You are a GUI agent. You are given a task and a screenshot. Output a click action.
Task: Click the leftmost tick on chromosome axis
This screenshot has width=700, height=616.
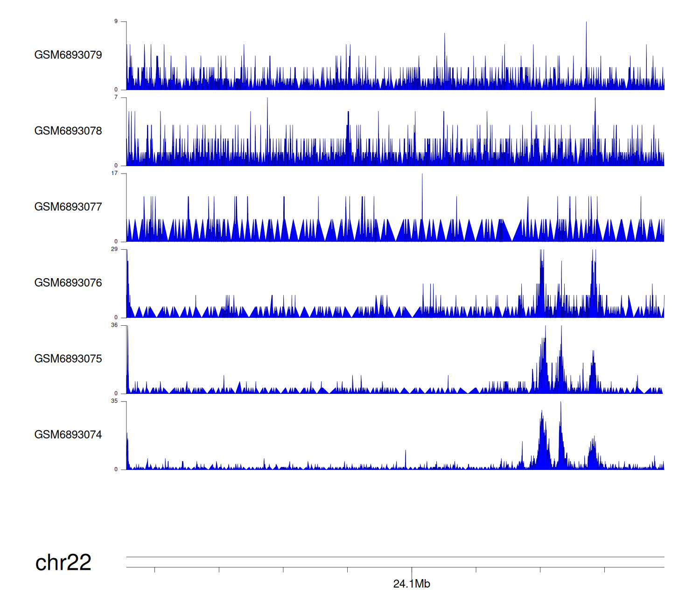pyautogui.click(x=154, y=570)
